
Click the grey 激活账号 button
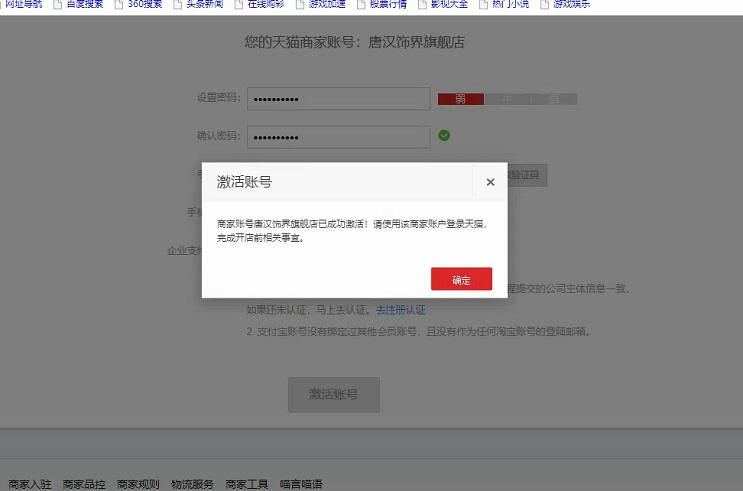334,394
